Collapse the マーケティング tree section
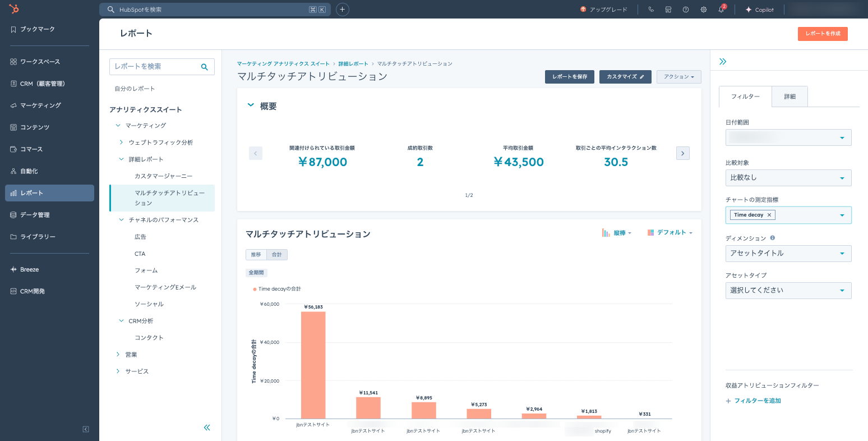Viewport: 868px width, 441px height. click(x=118, y=126)
